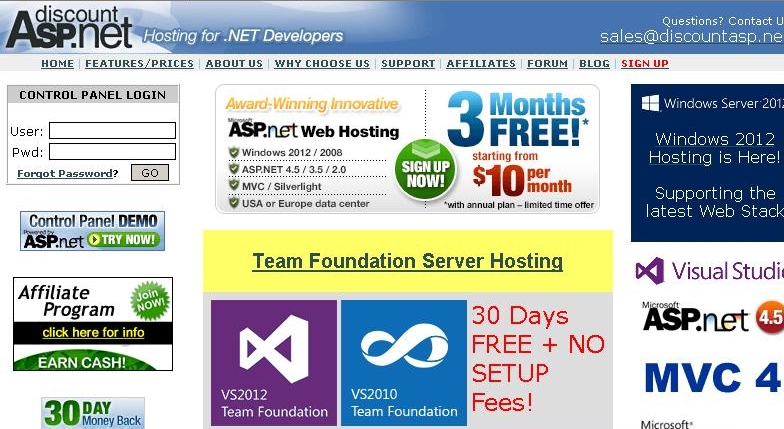Focus the Pwd password field
Image resolution: width=784 pixels, height=429 pixels.
(x=112, y=152)
